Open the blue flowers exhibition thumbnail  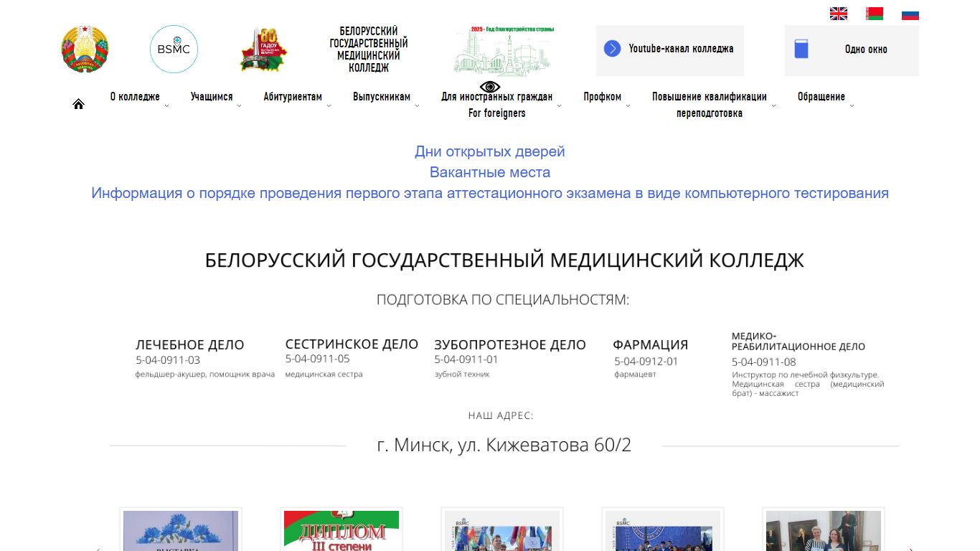[x=181, y=529]
